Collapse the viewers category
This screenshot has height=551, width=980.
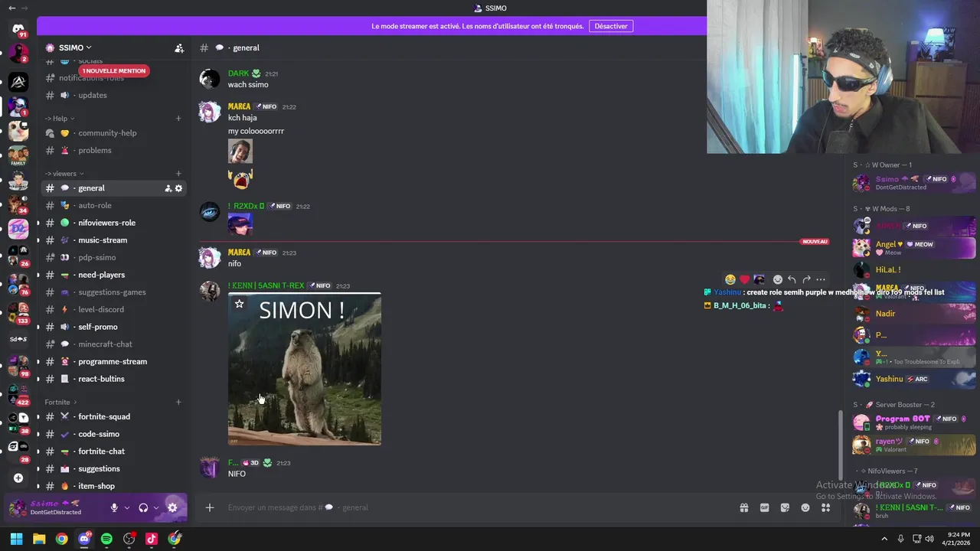[x=64, y=174]
